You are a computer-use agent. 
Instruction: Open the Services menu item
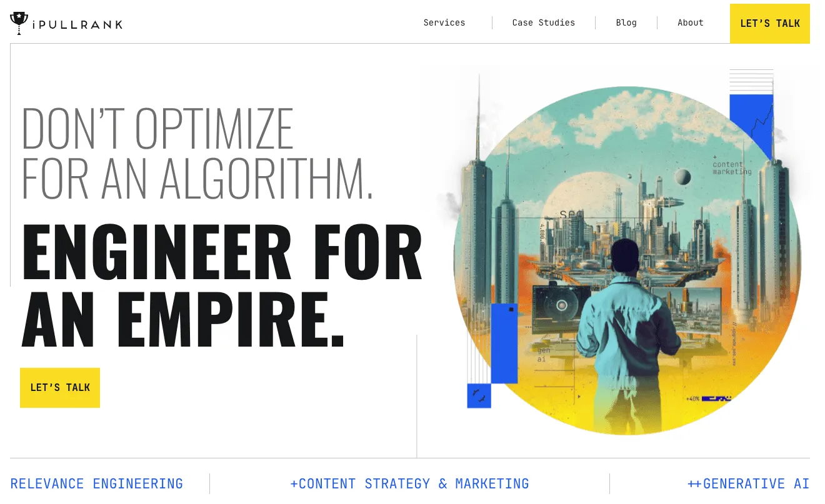click(444, 22)
